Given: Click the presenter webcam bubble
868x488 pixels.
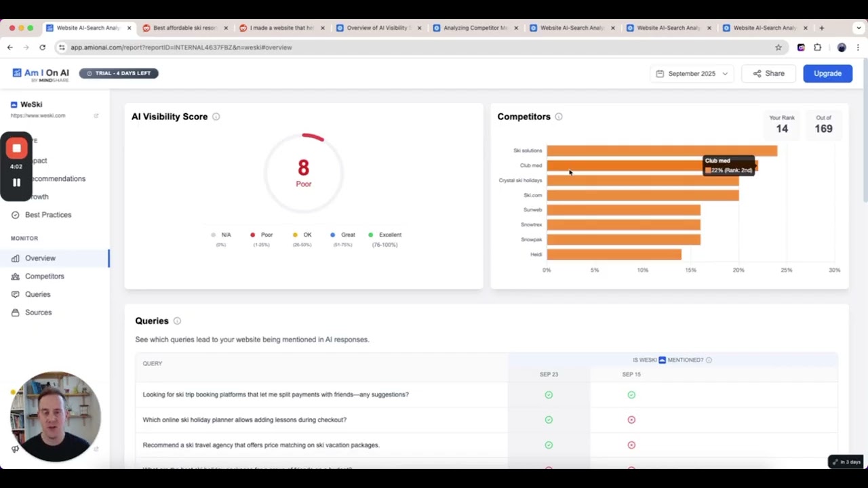Looking at the screenshot, I should [x=56, y=416].
